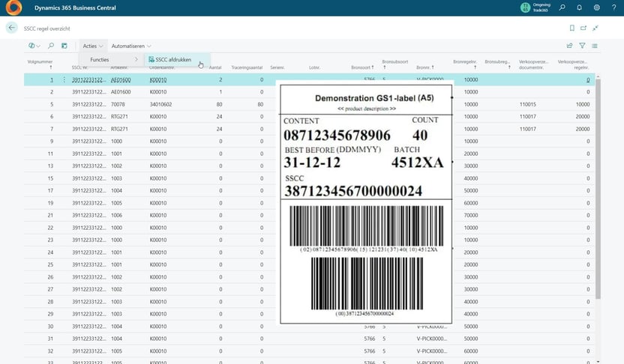Bookmark this page
Viewport: 624px width, 364px height.
(571, 28)
